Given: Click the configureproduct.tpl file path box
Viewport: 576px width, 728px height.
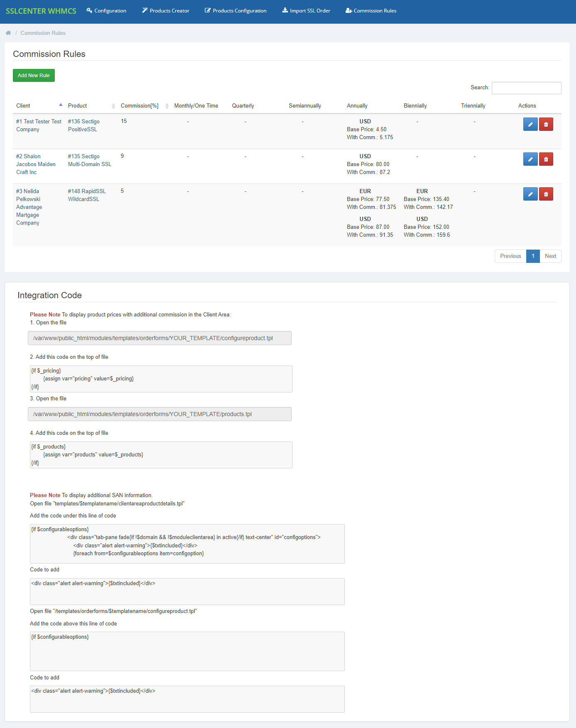Looking at the screenshot, I should click(x=160, y=338).
